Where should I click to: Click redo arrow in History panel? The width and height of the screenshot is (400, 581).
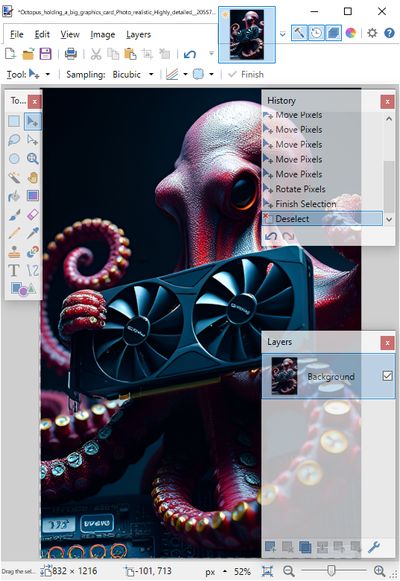[x=288, y=236]
